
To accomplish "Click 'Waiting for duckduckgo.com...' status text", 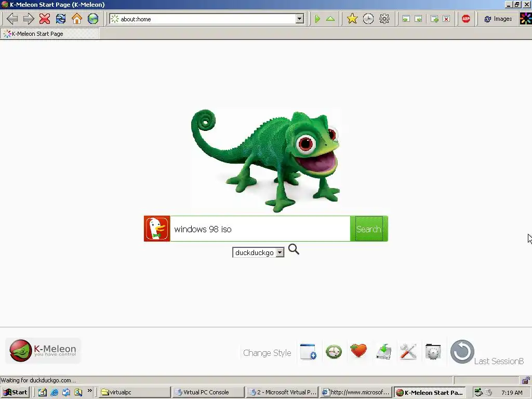I will pyautogui.click(x=38, y=380).
